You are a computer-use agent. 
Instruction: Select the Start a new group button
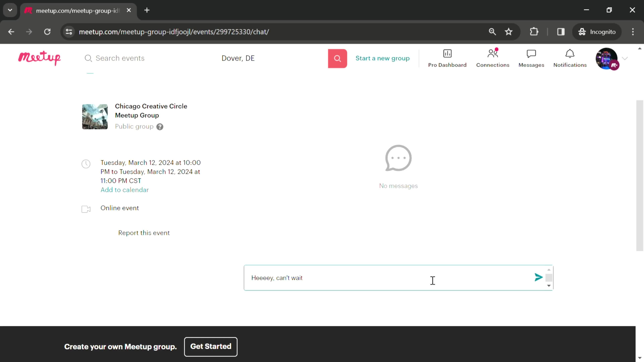pos(383,58)
